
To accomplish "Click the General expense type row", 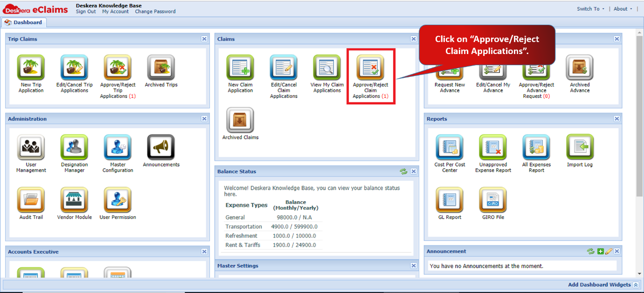I will click(273, 217).
